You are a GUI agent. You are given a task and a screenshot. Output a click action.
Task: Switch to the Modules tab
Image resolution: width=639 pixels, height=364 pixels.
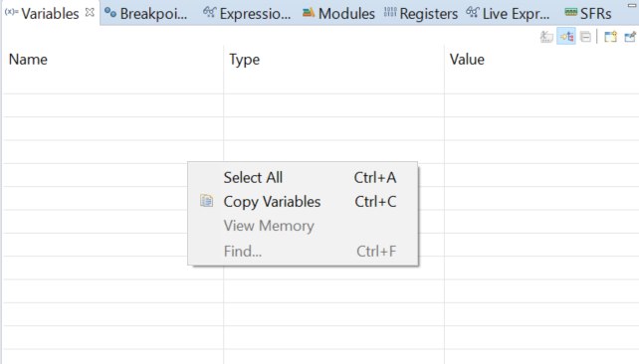click(x=338, y=14)
